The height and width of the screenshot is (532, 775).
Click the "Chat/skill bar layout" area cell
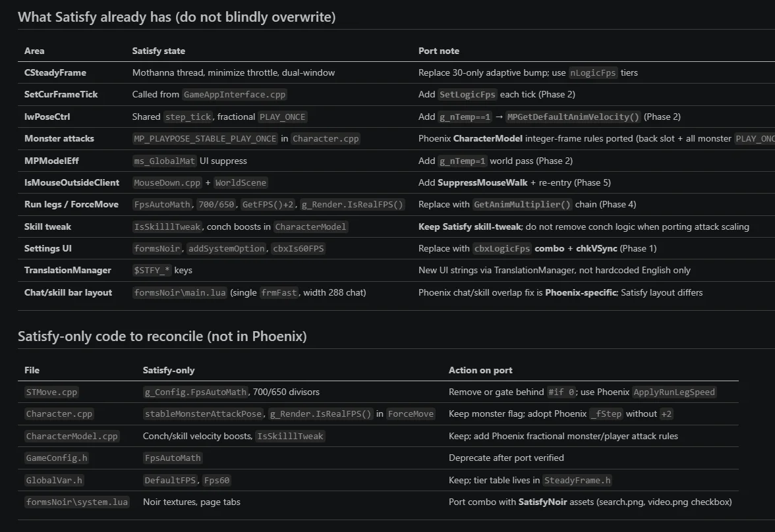click(69, 292)
